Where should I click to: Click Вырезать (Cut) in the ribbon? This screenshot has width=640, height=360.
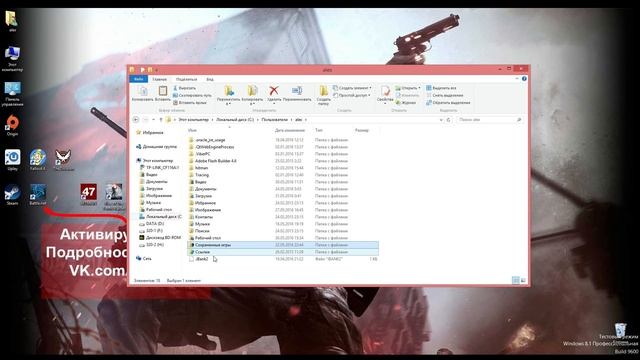[x=184, y=88]
